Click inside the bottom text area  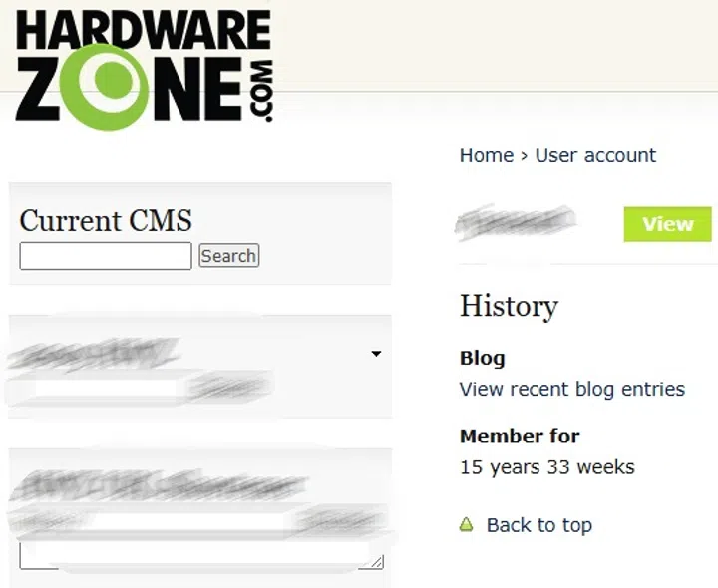201,555
